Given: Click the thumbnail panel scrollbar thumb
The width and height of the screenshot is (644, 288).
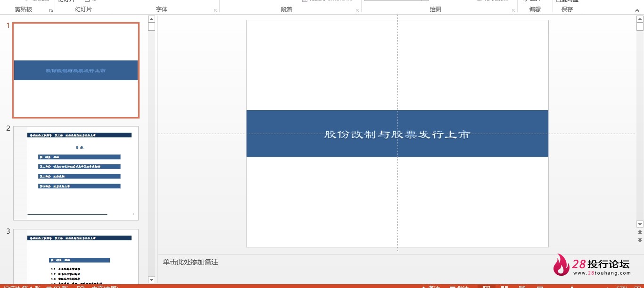Looking at the screenshot, I should click(151, 26).
